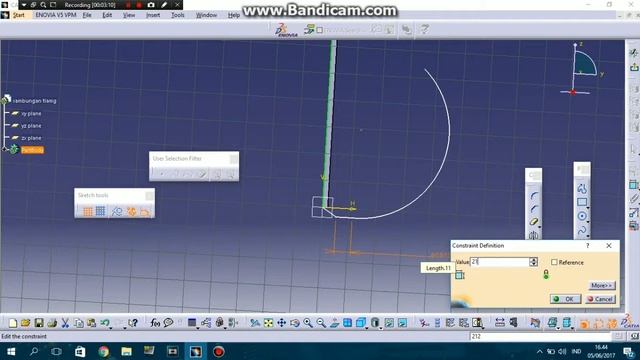Toggle Snap to Point in Sketch tools
Screen dimensions: 640x360
click(x=100, y=211)
